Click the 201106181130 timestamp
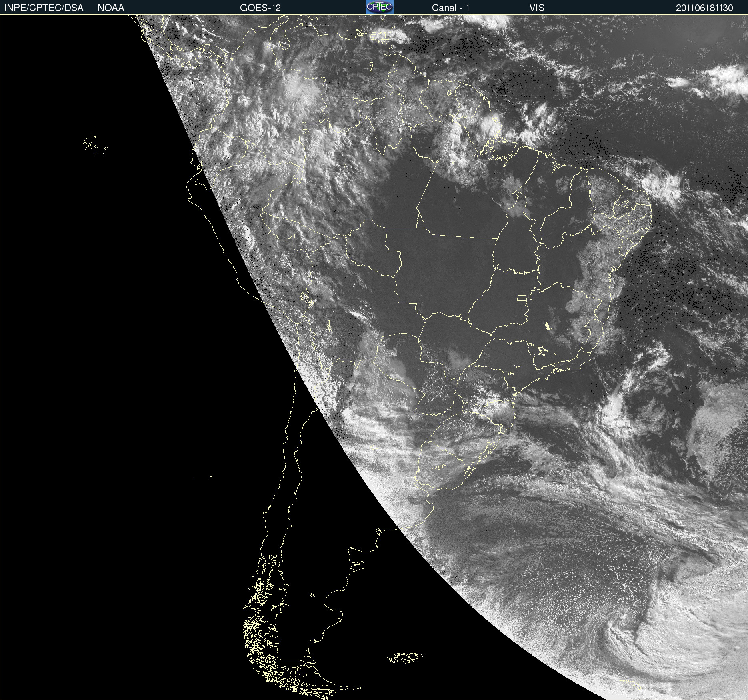748x700 pixels. click(704, 8)
